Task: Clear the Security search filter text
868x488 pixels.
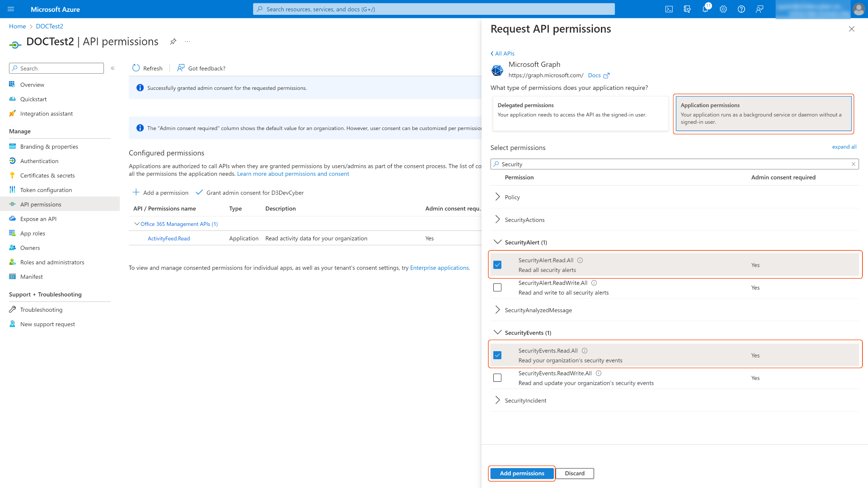Action: [x=854, y=164]
